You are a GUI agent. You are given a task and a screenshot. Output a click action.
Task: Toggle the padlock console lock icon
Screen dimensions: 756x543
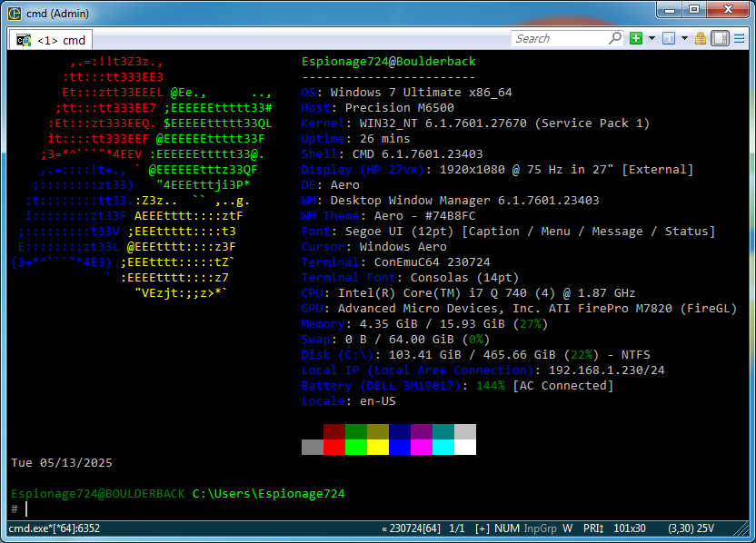(x=701, y=38)
